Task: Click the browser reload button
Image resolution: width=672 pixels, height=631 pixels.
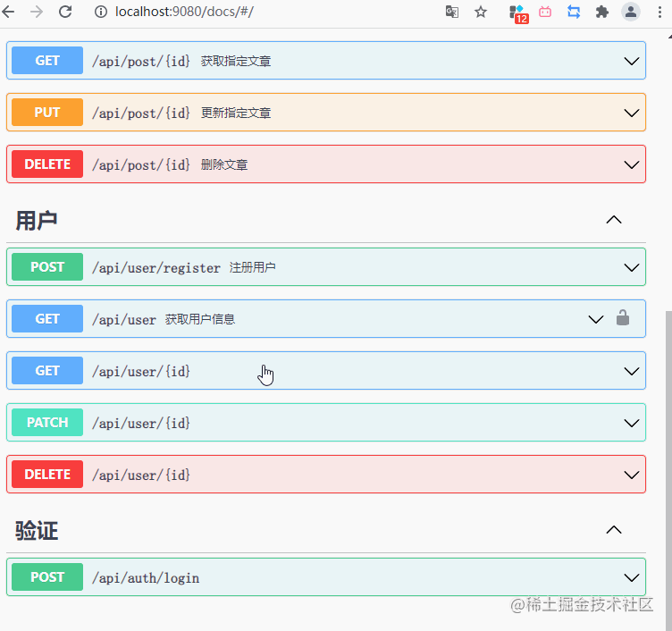Action: click(65, 12)
